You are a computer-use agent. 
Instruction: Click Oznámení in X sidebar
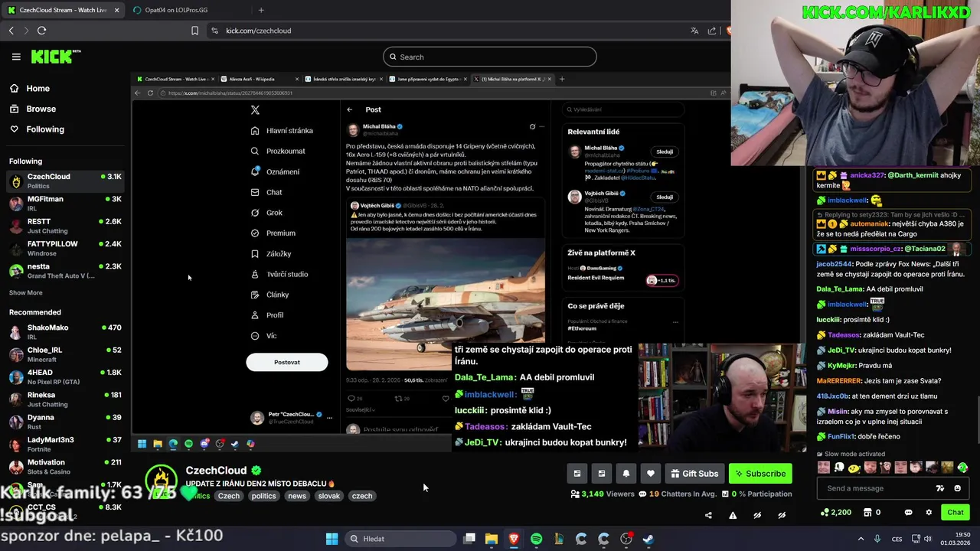(276, 172)
